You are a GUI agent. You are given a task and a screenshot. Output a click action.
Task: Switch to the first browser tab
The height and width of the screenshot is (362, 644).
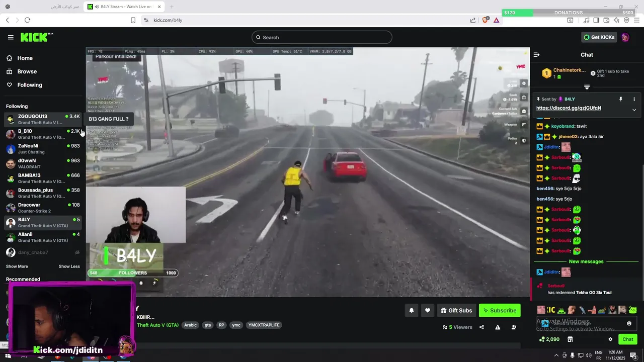[x=43, y=7]
